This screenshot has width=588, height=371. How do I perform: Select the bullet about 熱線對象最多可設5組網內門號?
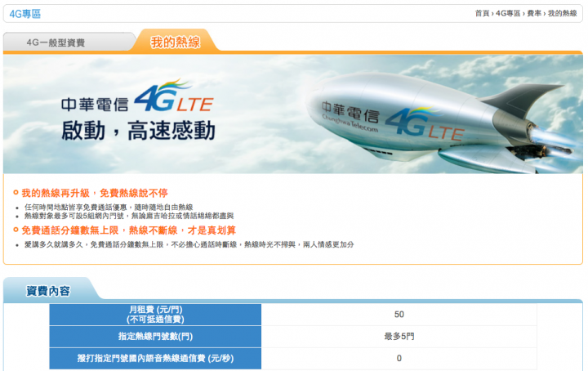click(129, 216)
